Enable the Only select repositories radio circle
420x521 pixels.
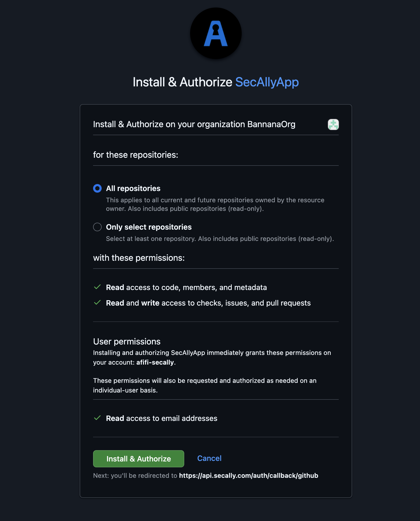(x=97, y=227)
